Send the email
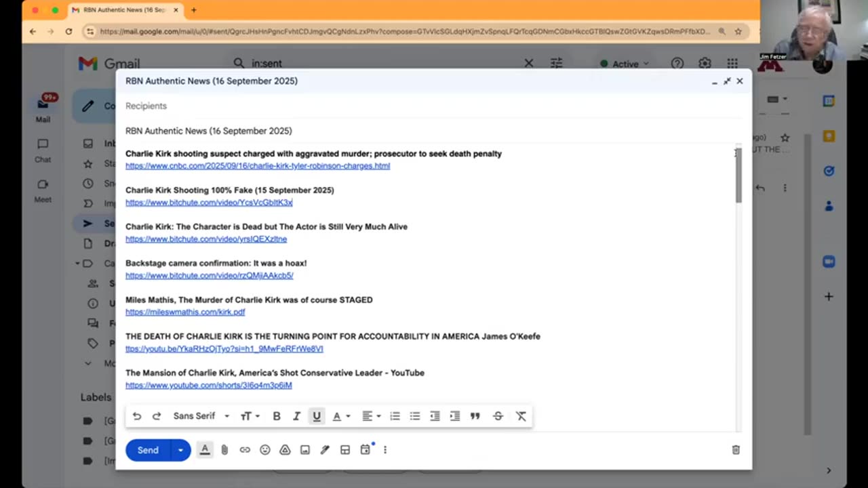 click(148, 450)
